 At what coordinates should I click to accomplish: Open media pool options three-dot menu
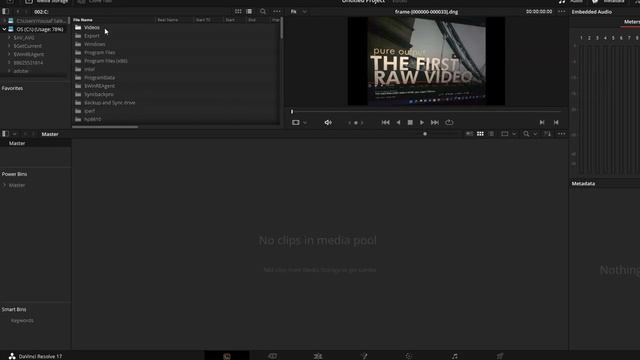(562, 134)
